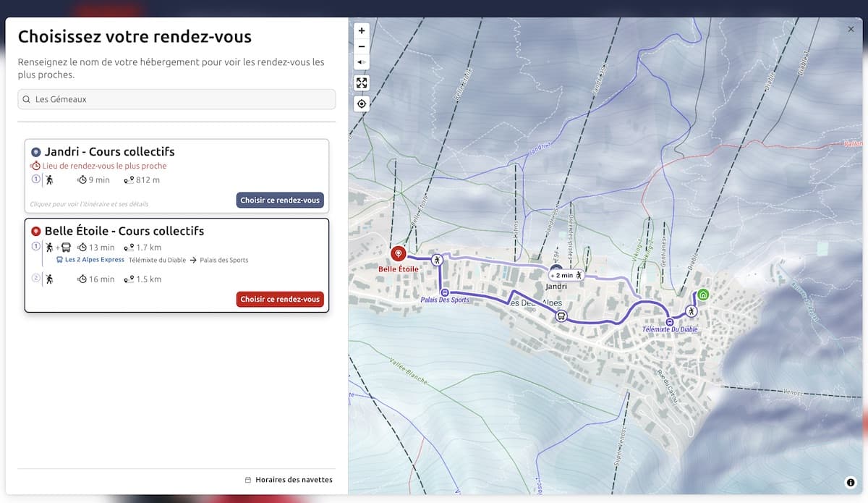Click the green accommodation marker on the map
Image resolution: width=868 pixels, height=503 pixels.
point(703,295)
